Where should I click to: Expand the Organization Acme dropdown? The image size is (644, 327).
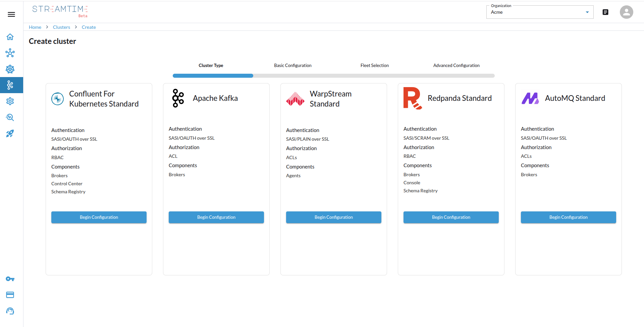pos(540,12)
